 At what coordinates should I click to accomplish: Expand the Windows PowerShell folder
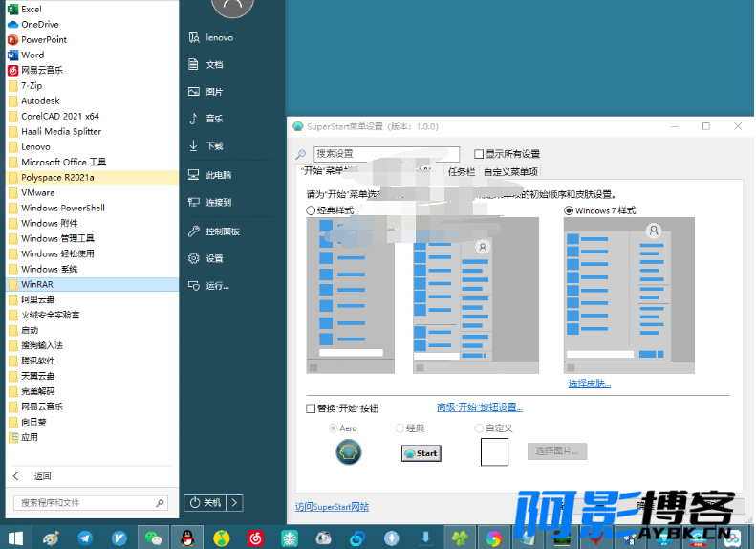coord(92,208)
